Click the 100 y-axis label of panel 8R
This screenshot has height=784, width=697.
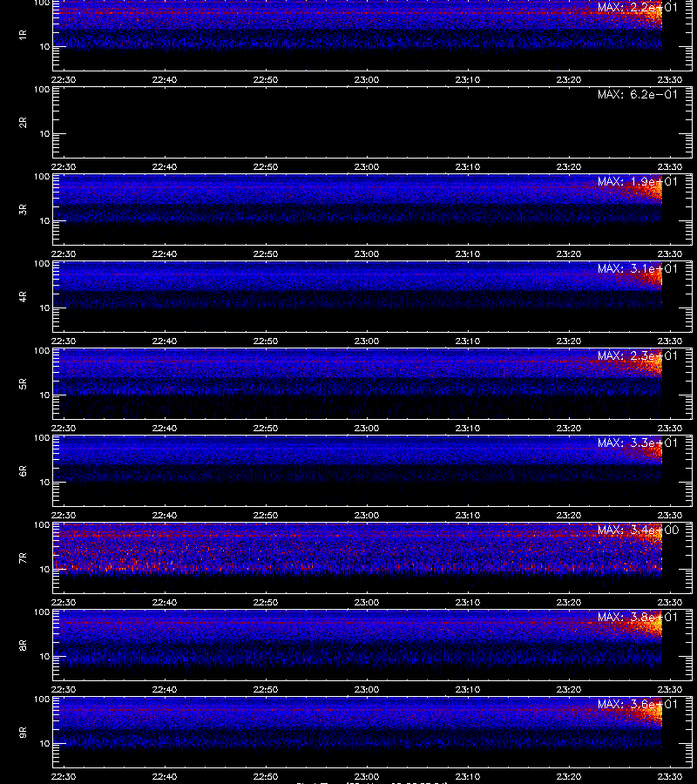(x=42, y=612)
